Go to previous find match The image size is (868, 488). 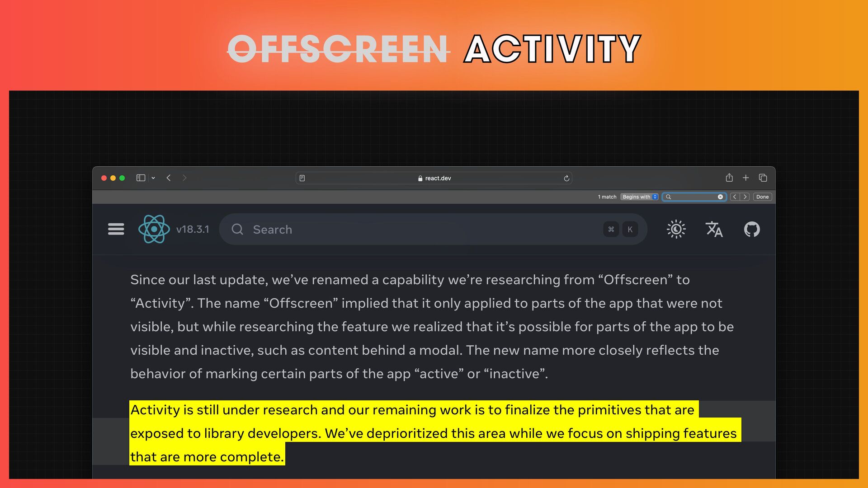[735, 197]
